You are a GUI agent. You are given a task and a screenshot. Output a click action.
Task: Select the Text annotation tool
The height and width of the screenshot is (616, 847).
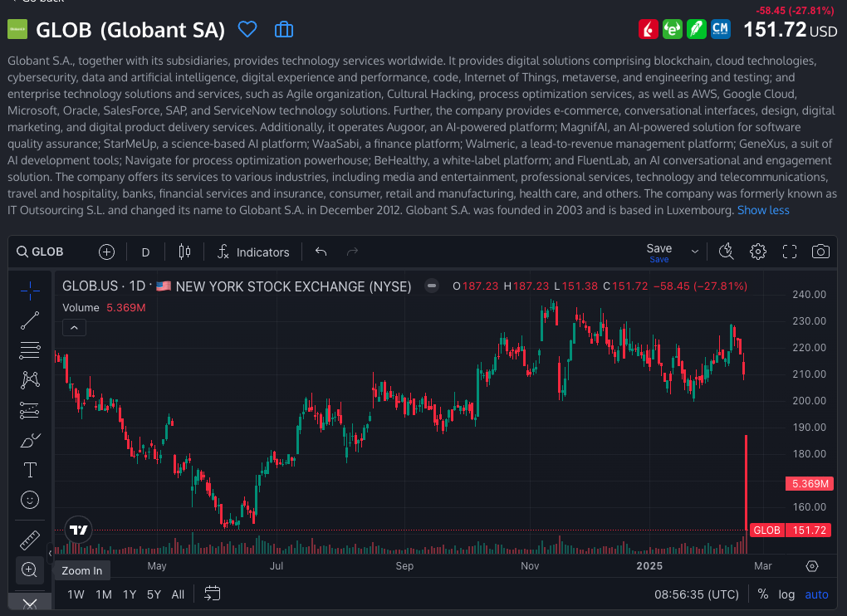click(x=30, y=470)
